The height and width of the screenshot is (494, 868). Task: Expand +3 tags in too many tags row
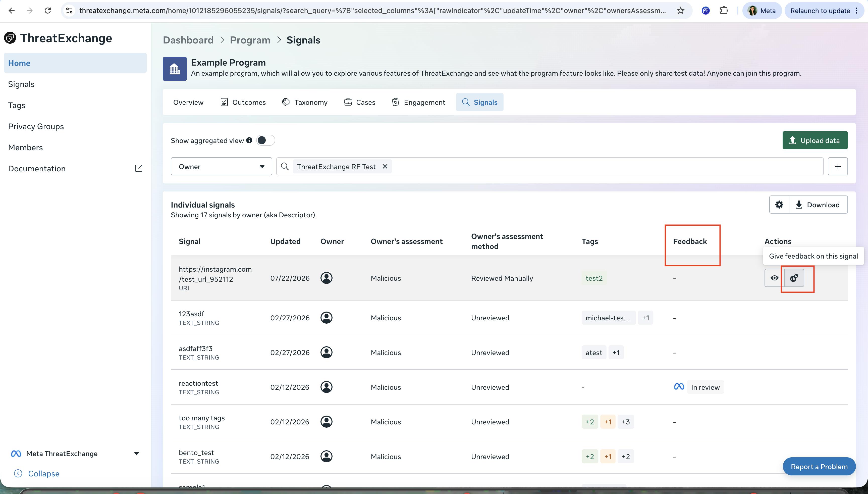pyautogui.click(x=626, y=421)
